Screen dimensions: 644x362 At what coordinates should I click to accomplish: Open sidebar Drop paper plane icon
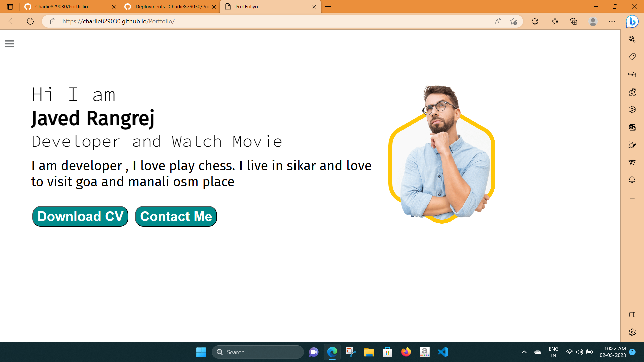point(632,162)
